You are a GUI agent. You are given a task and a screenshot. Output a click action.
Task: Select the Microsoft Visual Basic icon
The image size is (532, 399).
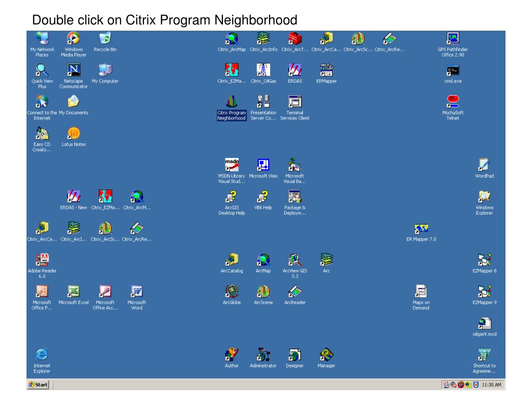tap(295, 165)
